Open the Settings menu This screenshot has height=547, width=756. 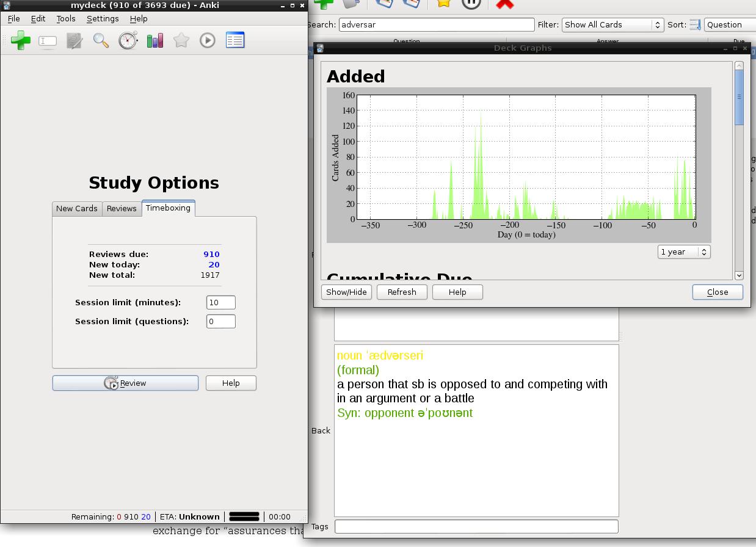103,18
